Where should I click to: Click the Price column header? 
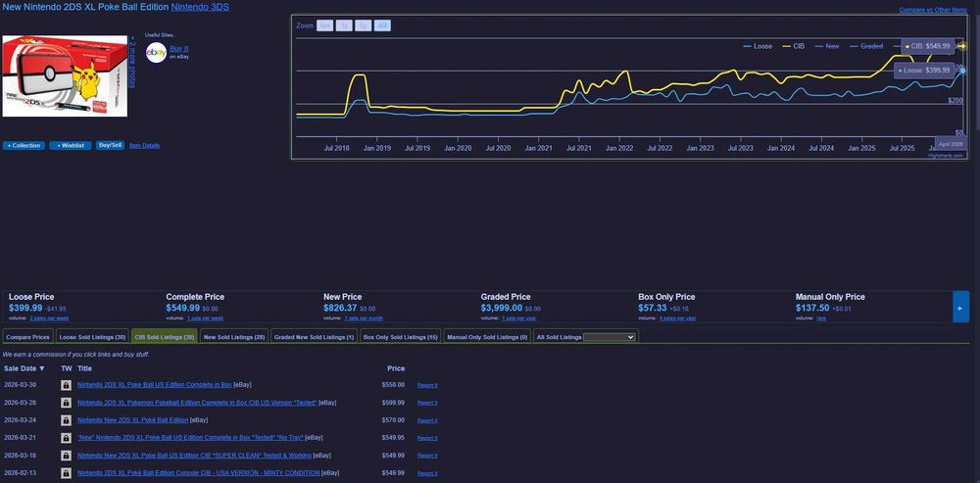pos(396,368)
